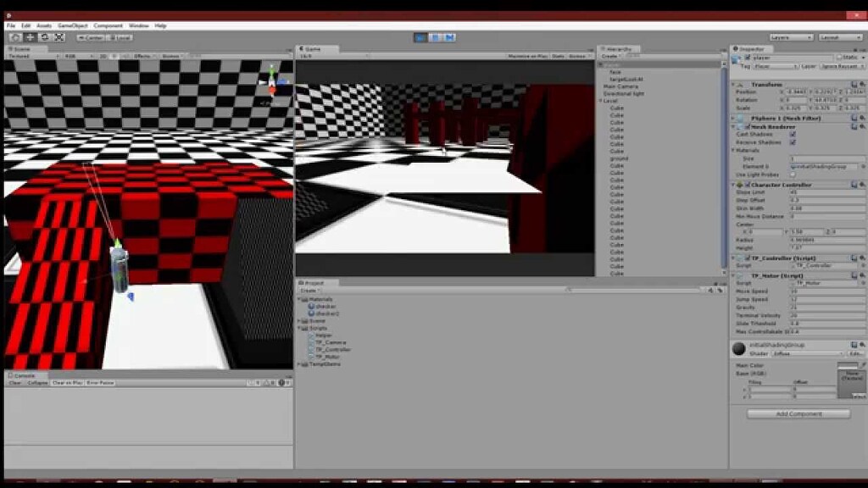
Task: Click the Clear button in the Console
Action: [x=14, y=381]
